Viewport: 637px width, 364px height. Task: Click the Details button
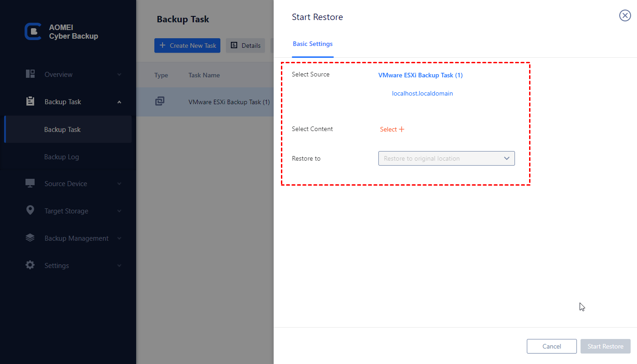point(245,45)
